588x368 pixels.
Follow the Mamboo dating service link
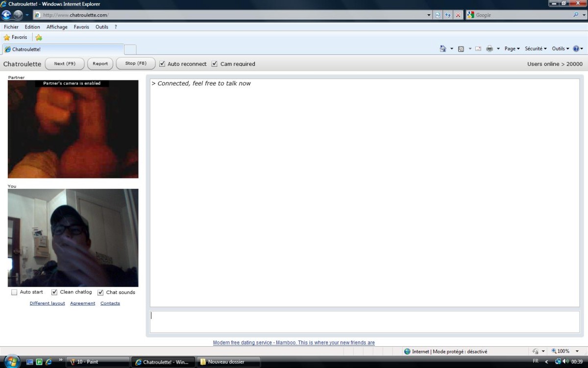(x=294, y=342)
